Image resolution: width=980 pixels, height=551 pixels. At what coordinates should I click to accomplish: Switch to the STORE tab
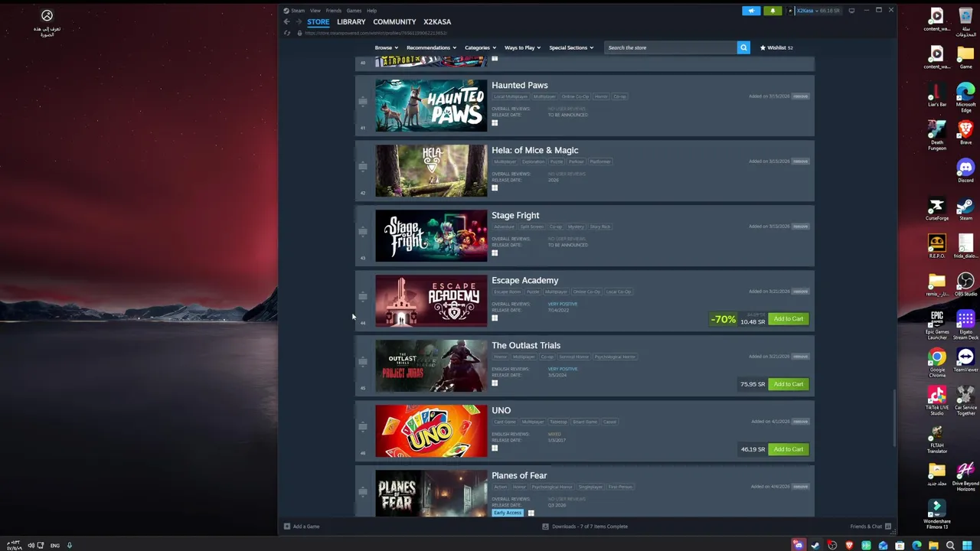pyautogui.click(x=318, y=21)
